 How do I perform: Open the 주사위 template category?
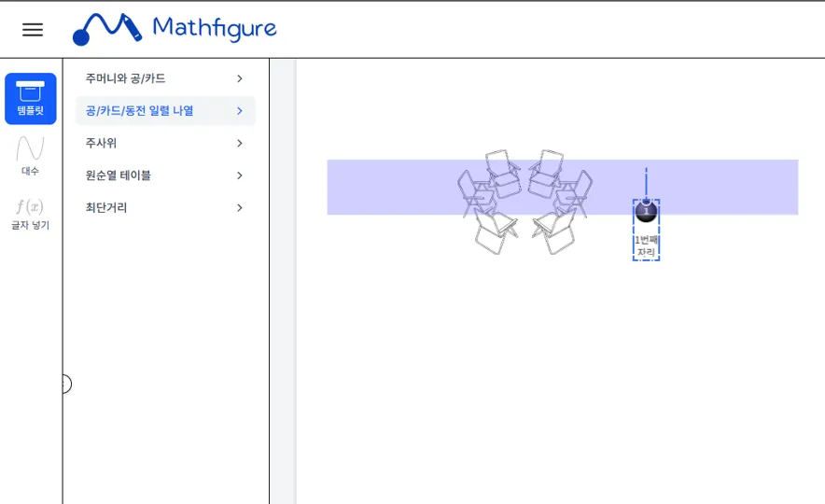(102, 143)
